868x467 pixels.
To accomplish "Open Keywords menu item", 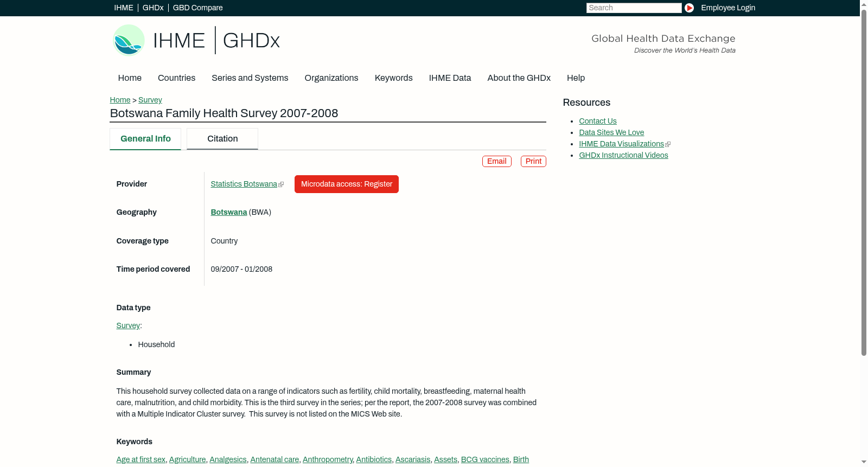I will pyautogui.click(x=393, y=78).
